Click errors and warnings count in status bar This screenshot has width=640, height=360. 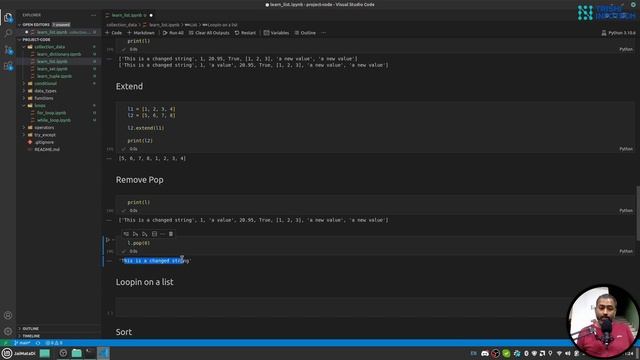(54, 343)
